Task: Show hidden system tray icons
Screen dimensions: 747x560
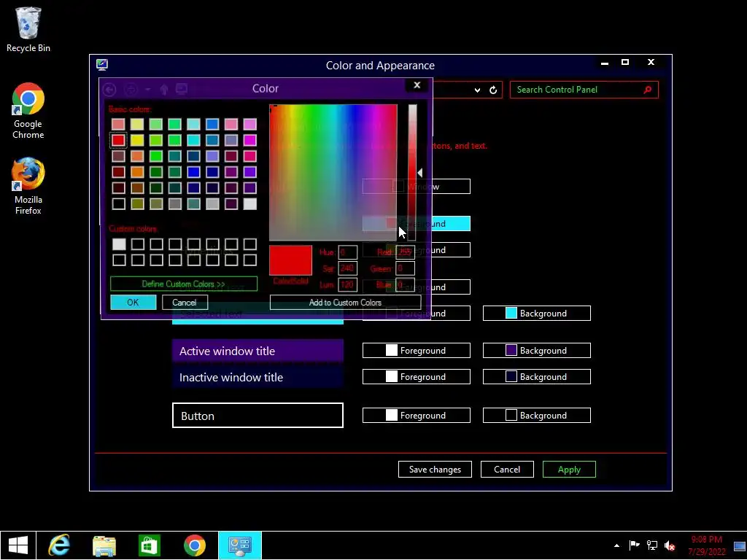Action: point(616,545)
